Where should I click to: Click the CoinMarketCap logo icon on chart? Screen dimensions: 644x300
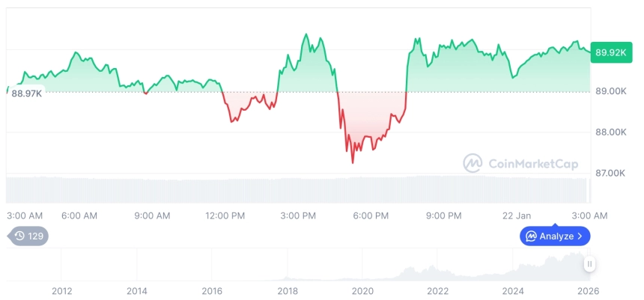click(x=472, y=162)
